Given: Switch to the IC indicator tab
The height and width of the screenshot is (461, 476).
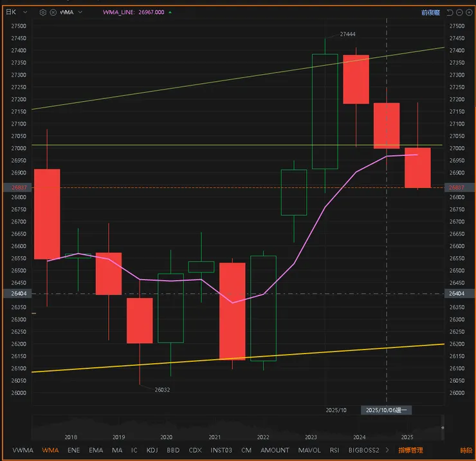Looking at the screenshot, I should click(x=134, y=450).
